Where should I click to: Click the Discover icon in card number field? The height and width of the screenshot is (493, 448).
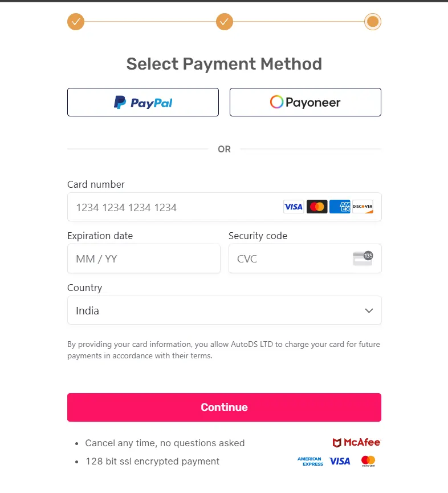coord(363,207)
